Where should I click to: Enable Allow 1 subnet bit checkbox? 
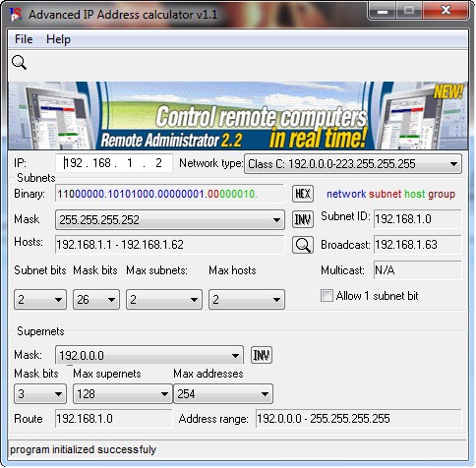[327, 296]
